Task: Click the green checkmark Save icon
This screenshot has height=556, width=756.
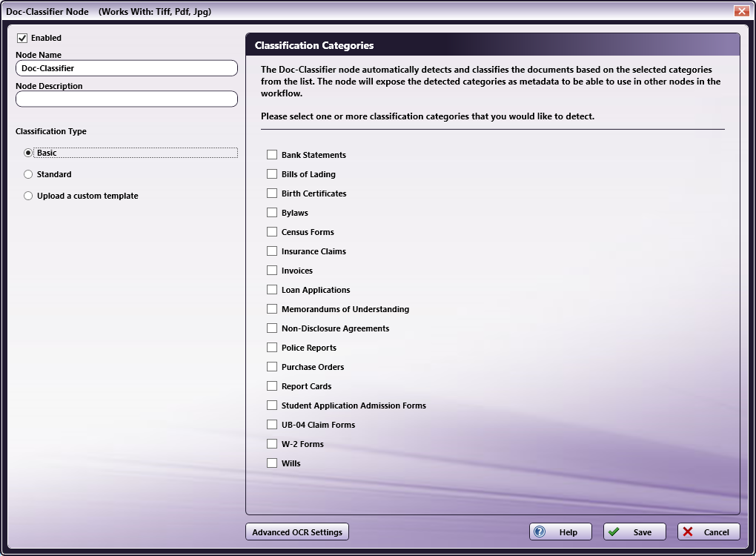Action: (614, 532)
